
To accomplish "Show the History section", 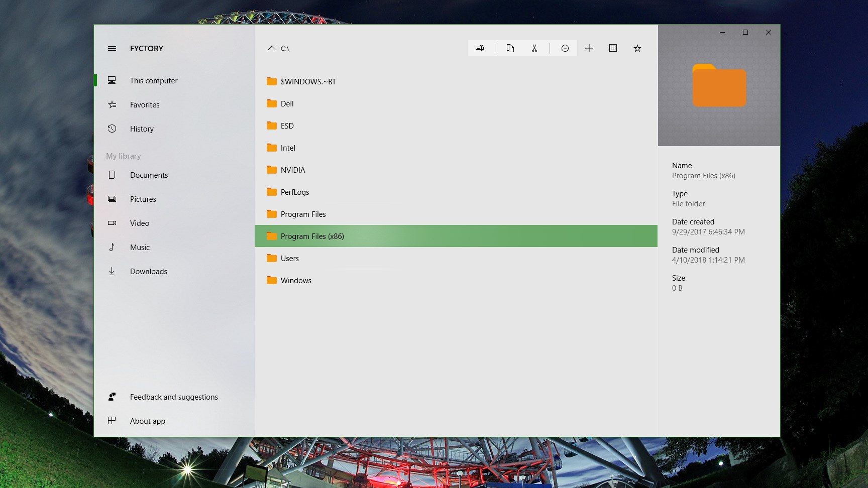I will [174, 129].
